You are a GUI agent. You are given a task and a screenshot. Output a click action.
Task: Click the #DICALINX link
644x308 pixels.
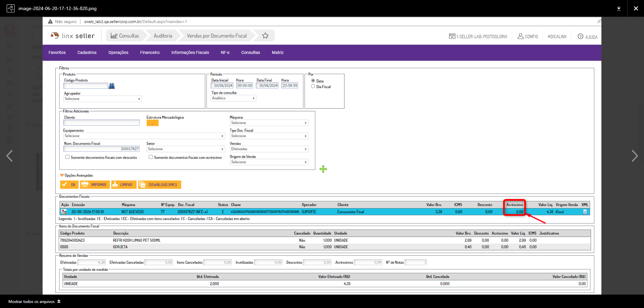[x=557, y=37]
